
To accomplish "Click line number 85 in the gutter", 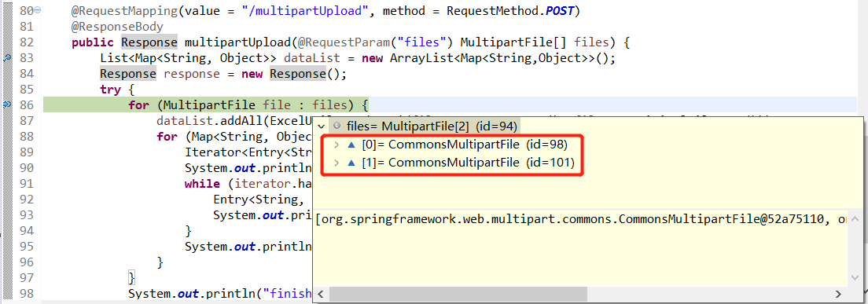I will tap(26, 89).
